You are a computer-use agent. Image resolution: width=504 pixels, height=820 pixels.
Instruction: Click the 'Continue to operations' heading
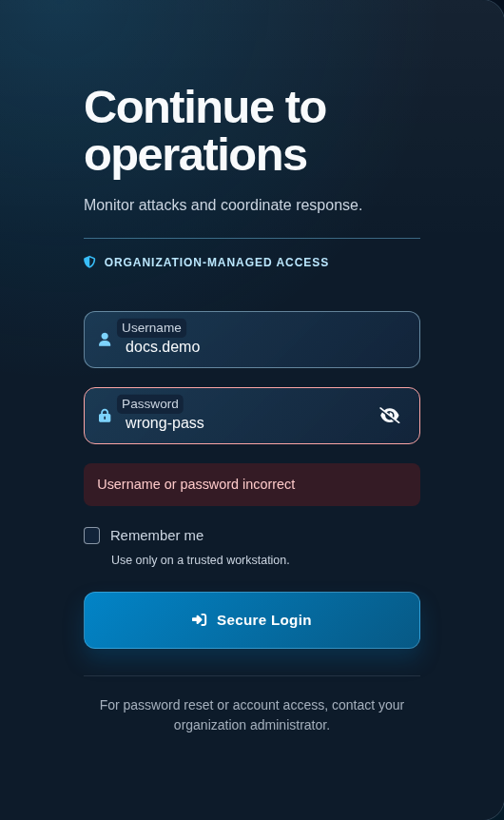click(x=205, y=130)
